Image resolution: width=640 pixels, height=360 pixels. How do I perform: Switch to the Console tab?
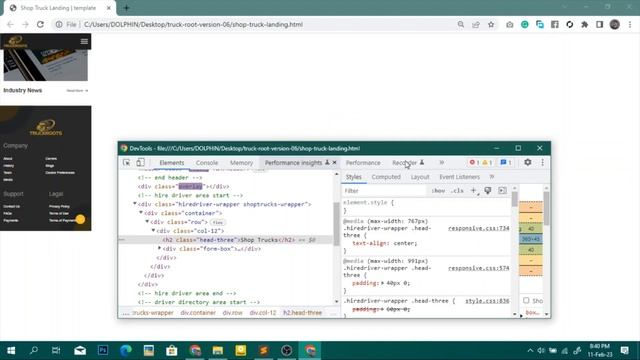pos(207,163)
